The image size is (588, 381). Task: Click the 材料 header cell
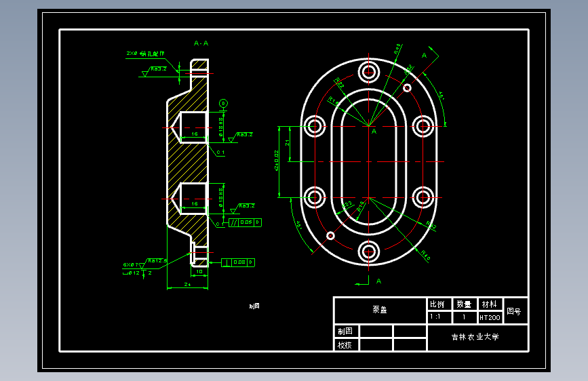tap(490, 304)
